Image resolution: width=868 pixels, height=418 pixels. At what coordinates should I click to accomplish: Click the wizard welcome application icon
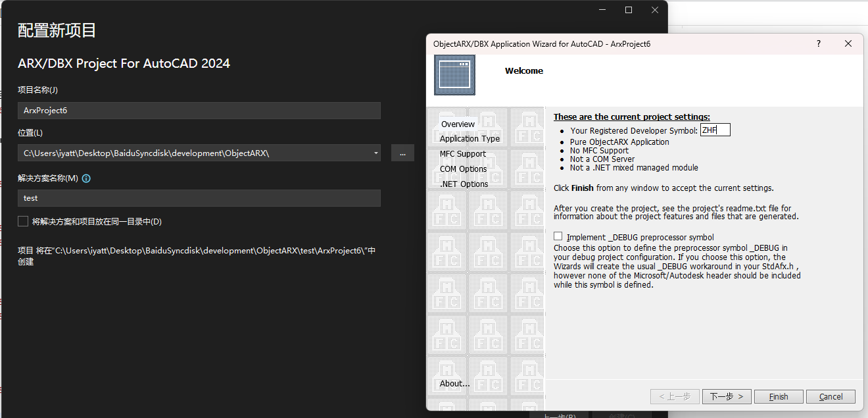tap(454, 74)
